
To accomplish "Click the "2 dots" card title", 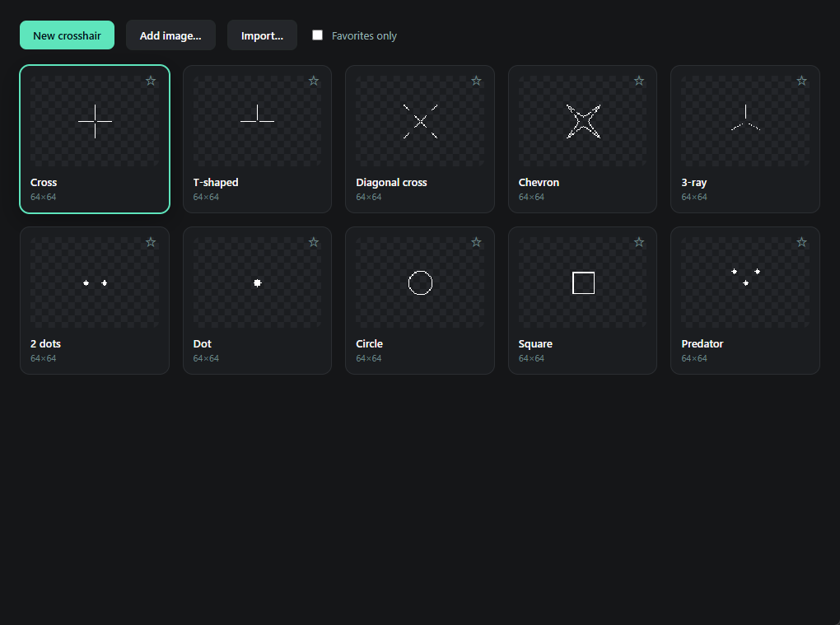I will 45,344.
